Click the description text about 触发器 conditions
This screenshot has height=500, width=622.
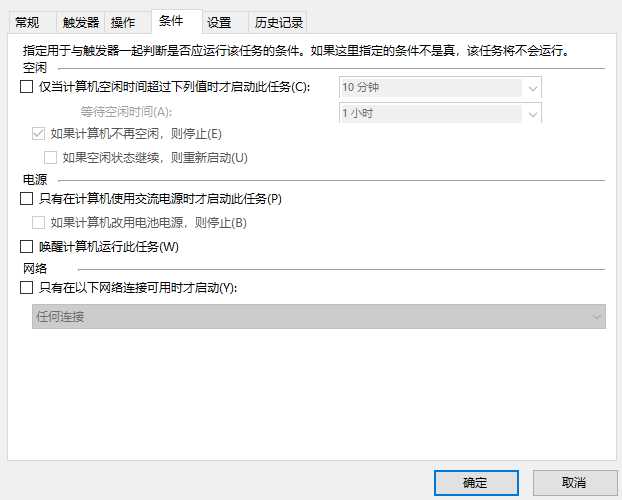(297, 51)
